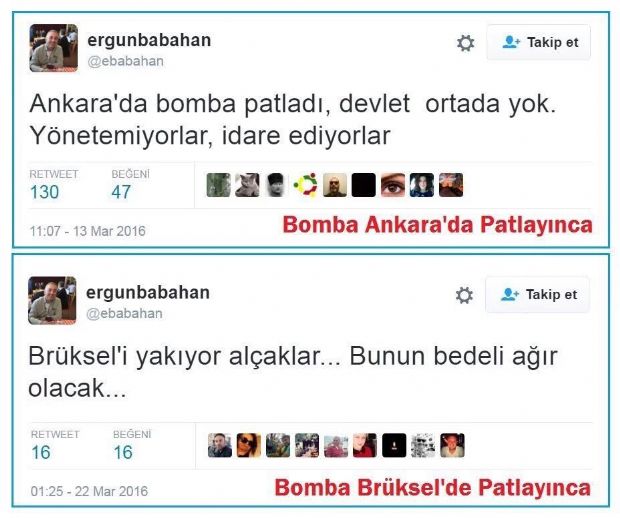Open the 01:25 - 22 Mar 2016 timestamp
This screenshot has height=518, width=620.
point(89,491)
